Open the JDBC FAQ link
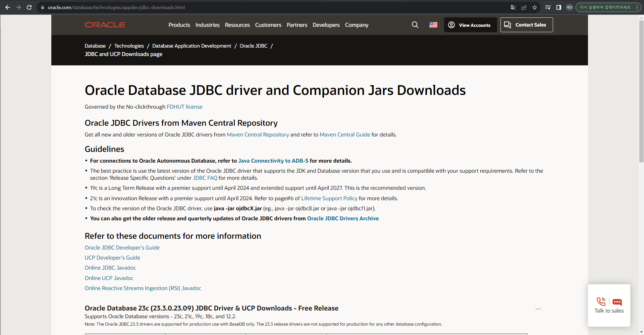 [x=205, y=178]
